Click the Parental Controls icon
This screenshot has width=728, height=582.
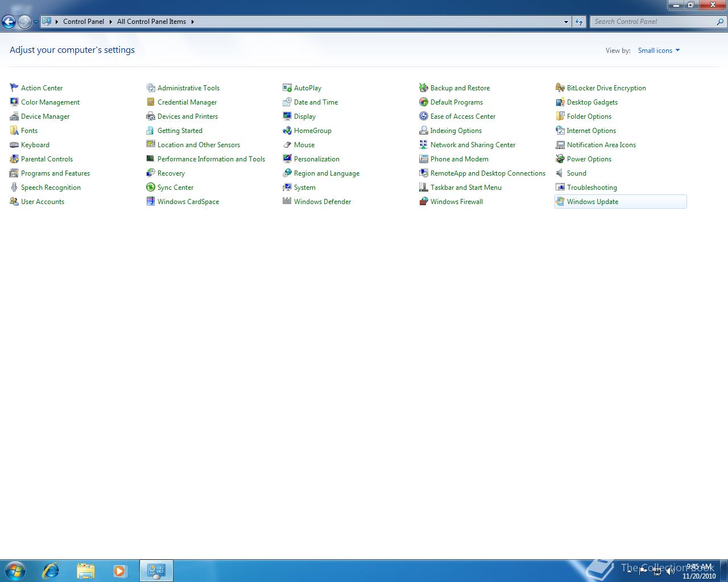click(x=14, y=159)
